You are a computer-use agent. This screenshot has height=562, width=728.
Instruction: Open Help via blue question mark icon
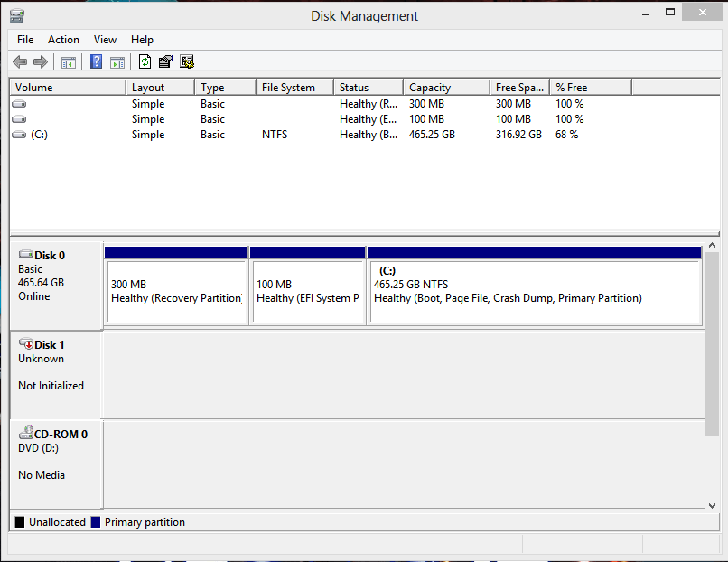(x=97, y=62)
